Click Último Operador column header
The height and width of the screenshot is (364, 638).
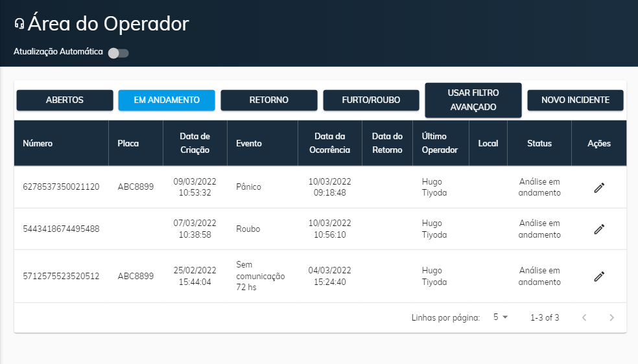click(x=440, y=143)
